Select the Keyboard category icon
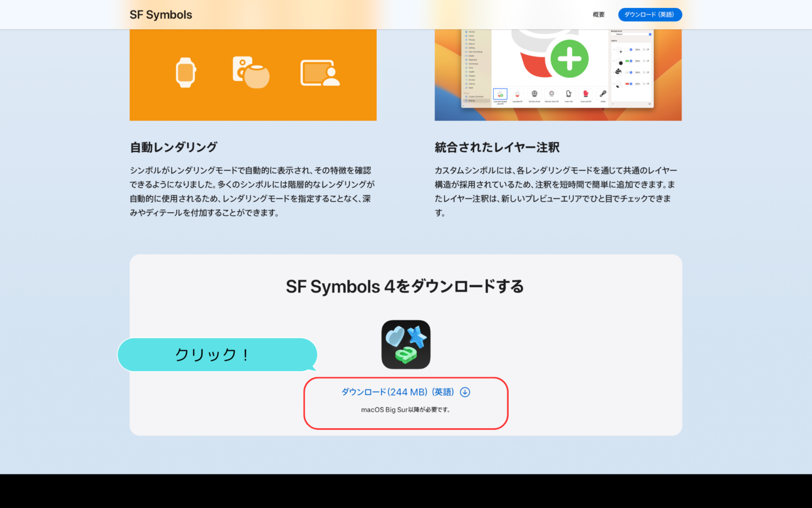Screen dimensions: 812x508 pyautogui.click(x=466, y=60)
